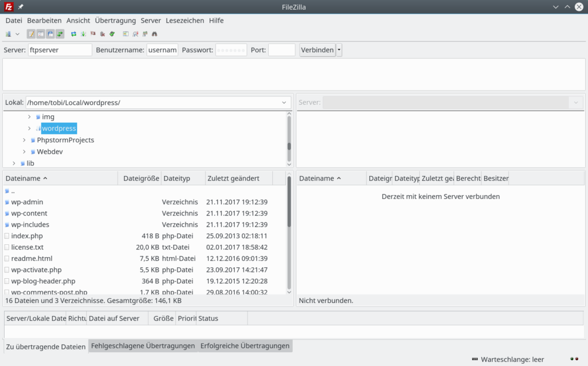
Task: Switch to Erfolgreiche Übertragungen tab
Action: click(x=245, y=346)
